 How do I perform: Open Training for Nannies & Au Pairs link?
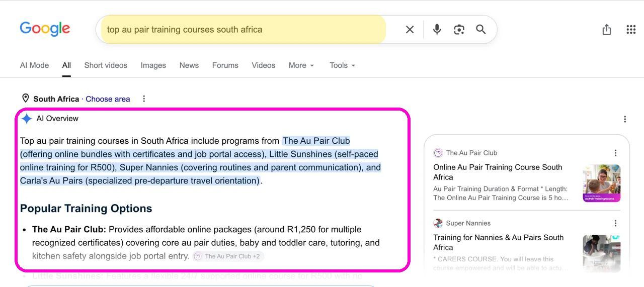498,242
